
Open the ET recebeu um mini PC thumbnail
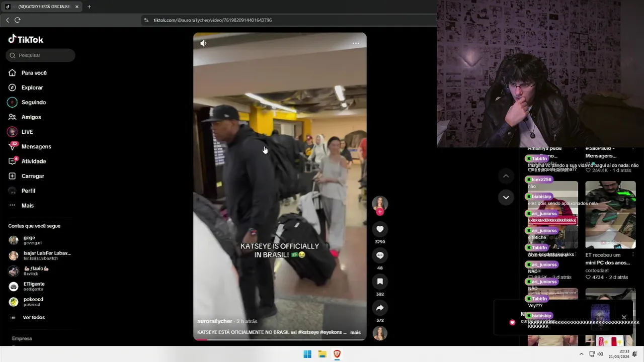click(x=610, y=215)
